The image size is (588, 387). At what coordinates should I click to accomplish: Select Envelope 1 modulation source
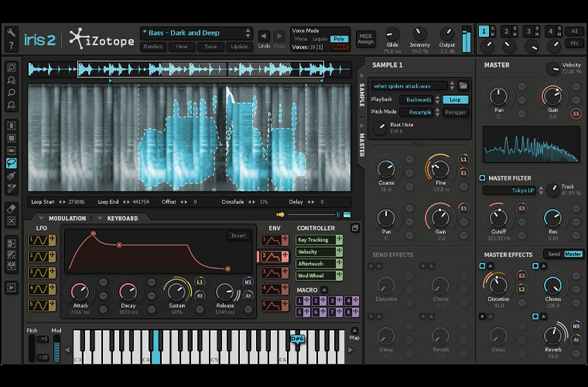click(x=275, y=240)
